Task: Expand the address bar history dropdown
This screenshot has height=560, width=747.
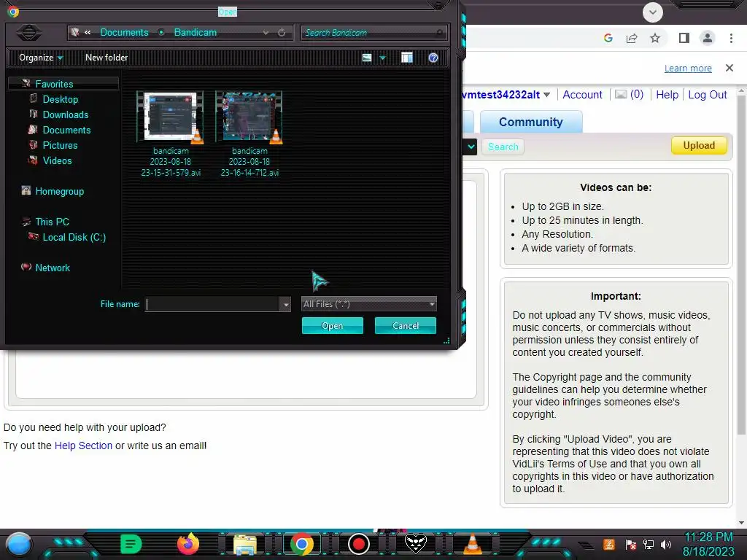Action: 266,33
